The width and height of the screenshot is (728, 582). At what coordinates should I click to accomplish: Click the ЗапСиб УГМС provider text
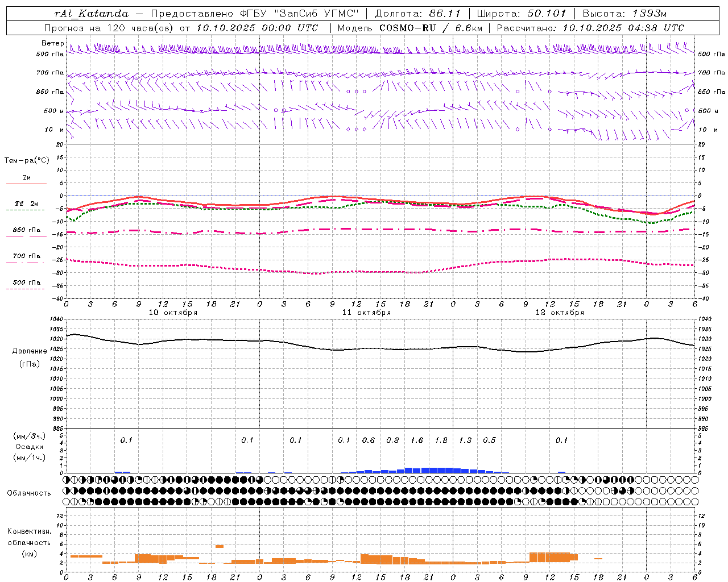click(x=317, y=14)
